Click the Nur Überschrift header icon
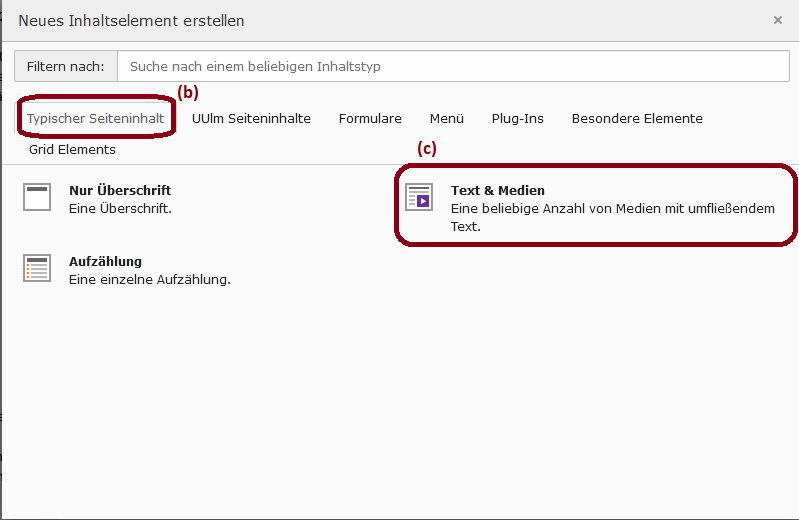The image size is (799, 520). (37, 197)
